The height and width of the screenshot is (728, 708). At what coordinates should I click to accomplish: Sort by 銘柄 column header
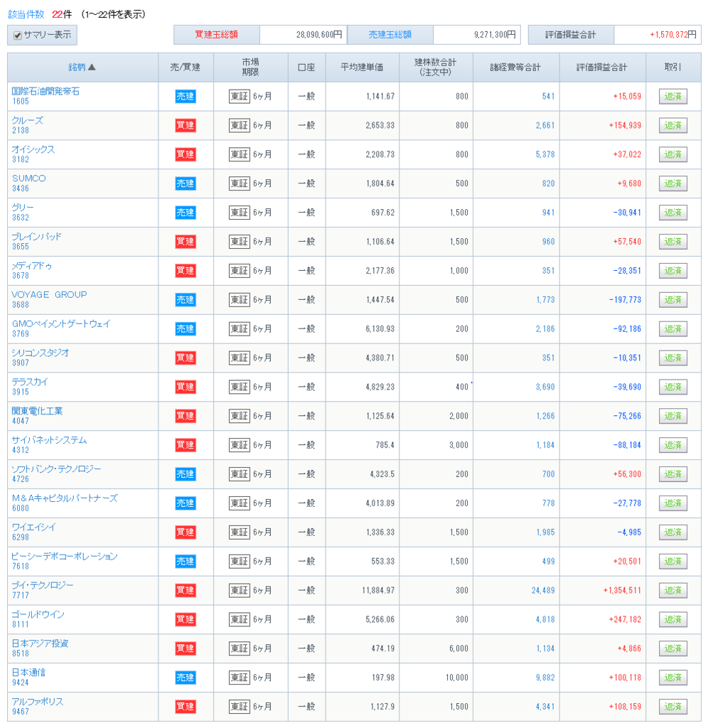pyautogui.click(x=82, y=68)
